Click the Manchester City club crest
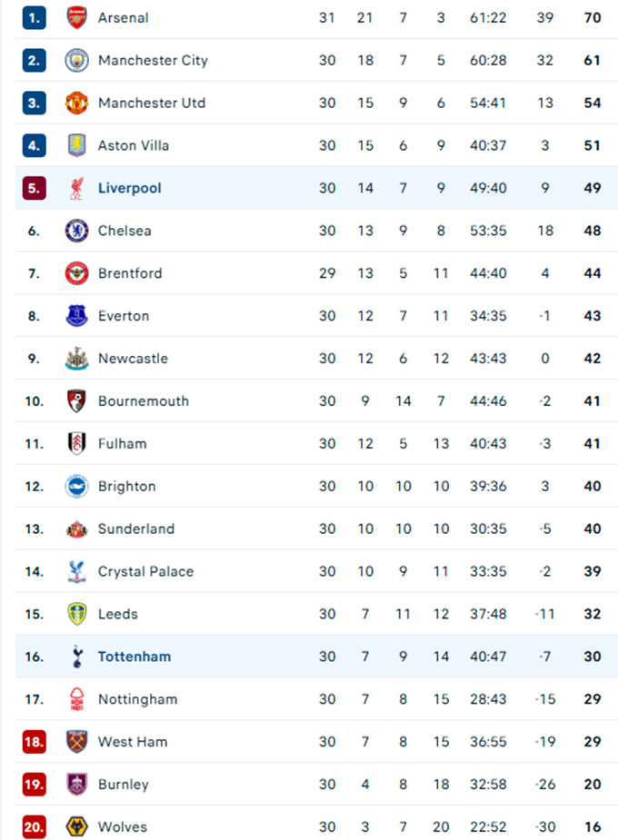 coord(77,60)
